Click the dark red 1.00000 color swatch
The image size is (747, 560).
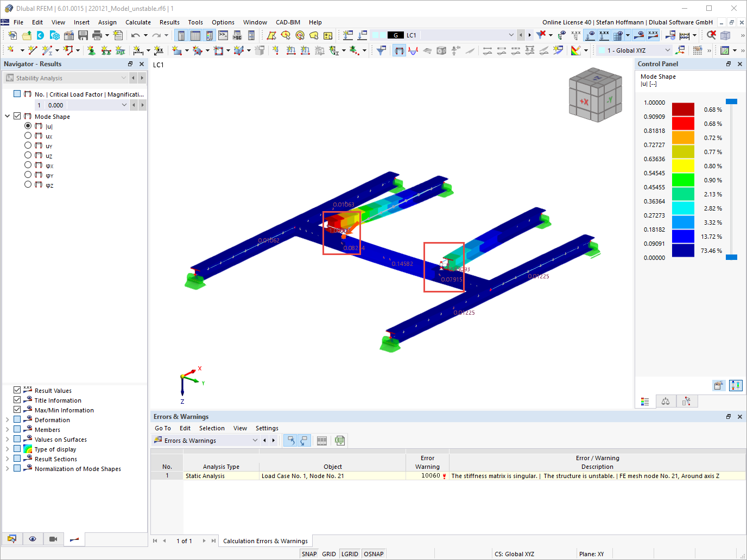click(x=683, y=109)
